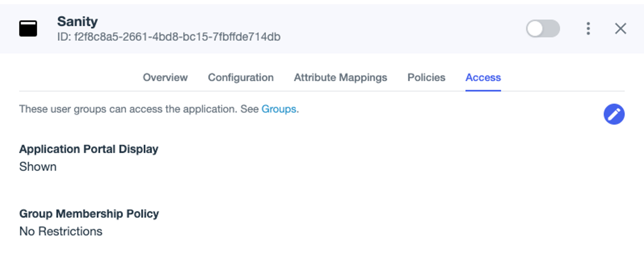The image size is (644, 270).
Task: Click the Group Membership Policy heading
Action: [x=89, y=214]
